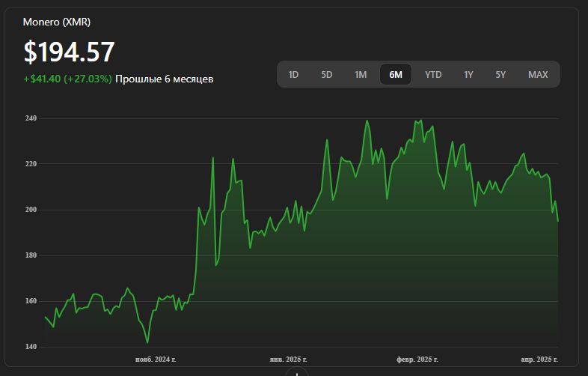The height and width of the screenshot is (376, 588).
Task: Click the Monero (XMR) title
Action: tap(57, 22)
